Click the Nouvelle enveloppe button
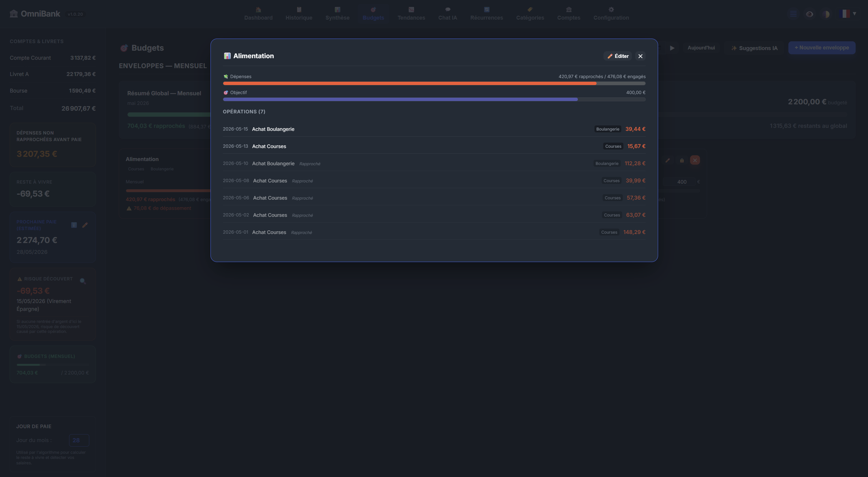The image size is (868, 477). [x=822, y=48]
